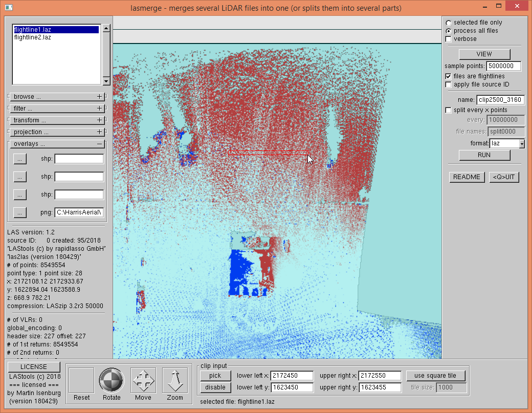This screenshot has width=532, height=413.
Task: Click first shp browse button
Action: [x=19, y=159]
